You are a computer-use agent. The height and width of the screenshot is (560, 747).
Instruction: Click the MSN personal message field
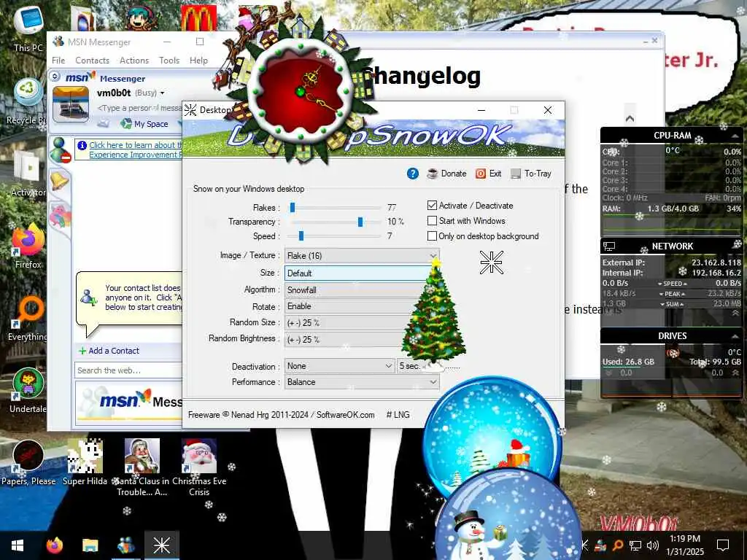(139, 108)
